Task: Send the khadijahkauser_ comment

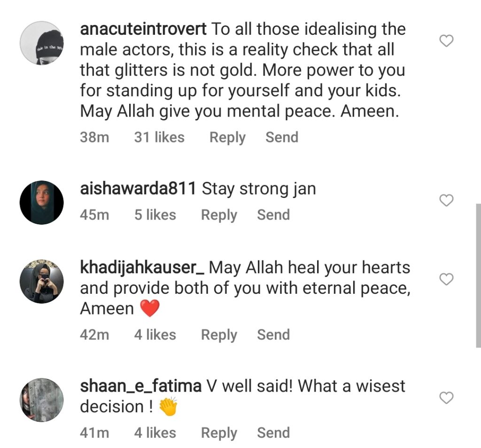Action: click(x=273, y=335)
